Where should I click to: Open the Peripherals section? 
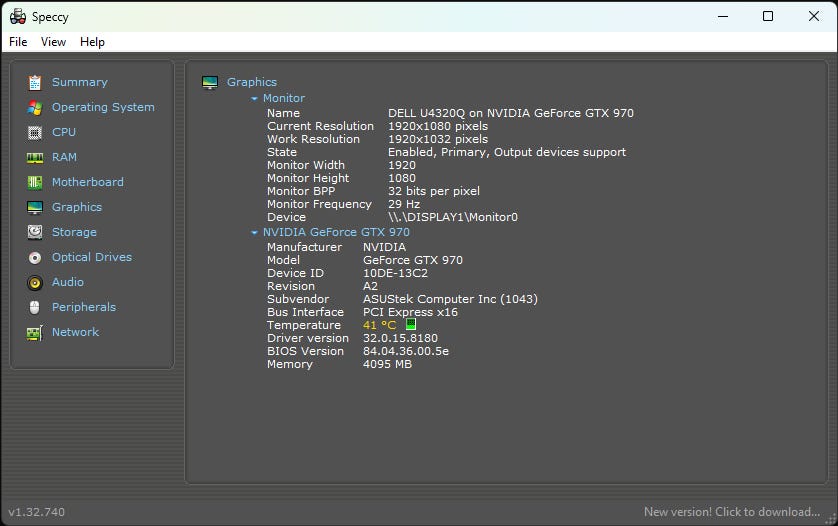click(84, 307)
